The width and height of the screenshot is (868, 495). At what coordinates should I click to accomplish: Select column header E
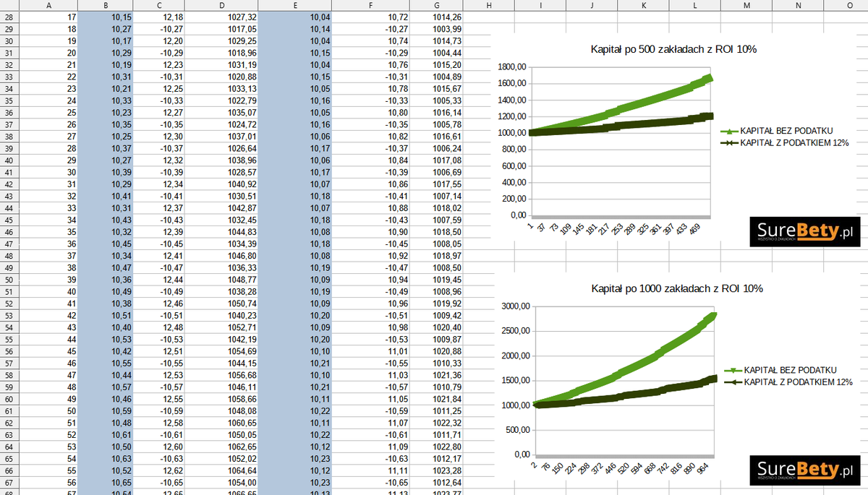click(x=295, y=5)
